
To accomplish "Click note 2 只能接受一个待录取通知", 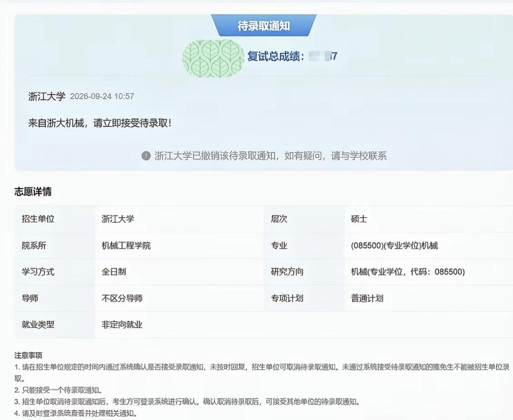I will tap(59, 390).
